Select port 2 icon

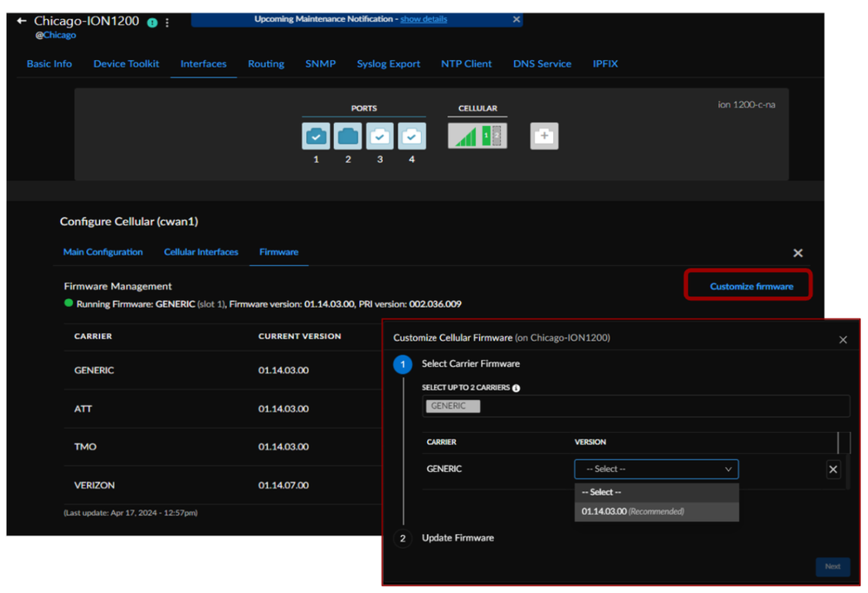348,137
